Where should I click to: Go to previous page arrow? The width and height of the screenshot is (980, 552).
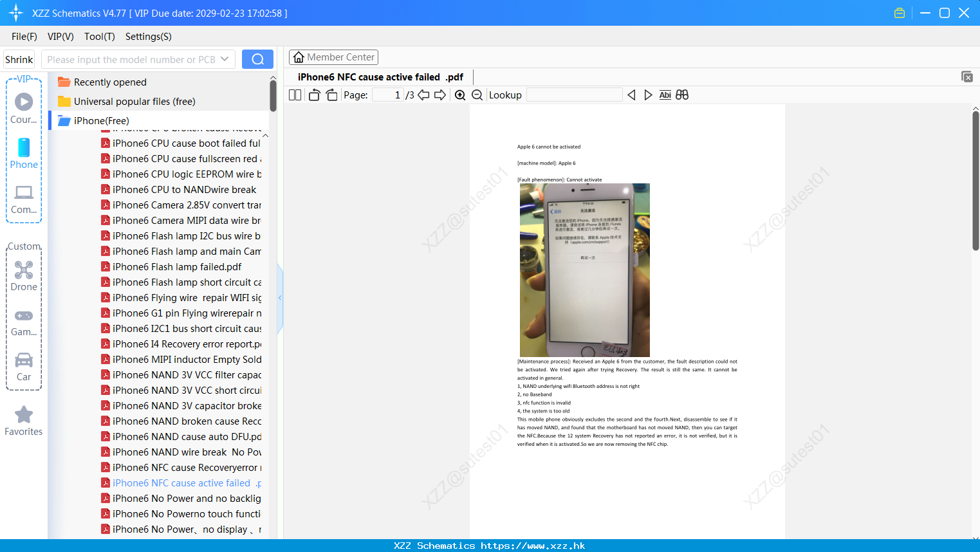click(423, 95)
